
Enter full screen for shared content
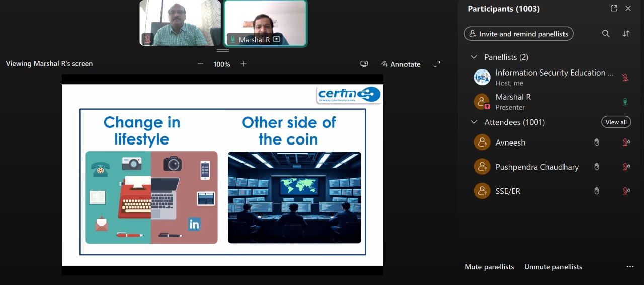coord(437,64)
